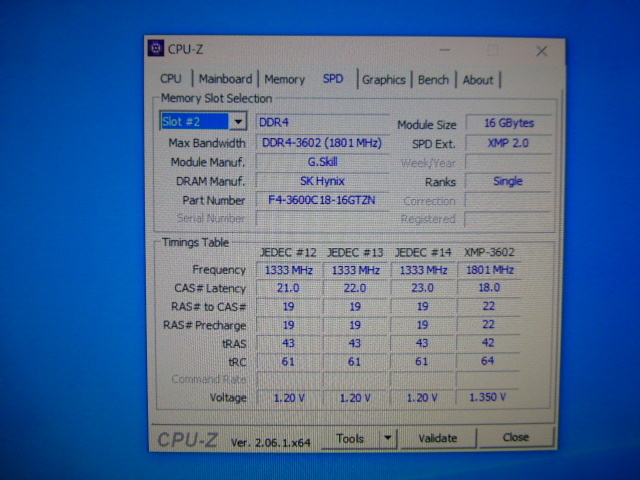Image resolution: width=640 pixels, height=480 pixels.
Task: Click the JEDEC #13 tRC value 61
Action: click(354, 362)
